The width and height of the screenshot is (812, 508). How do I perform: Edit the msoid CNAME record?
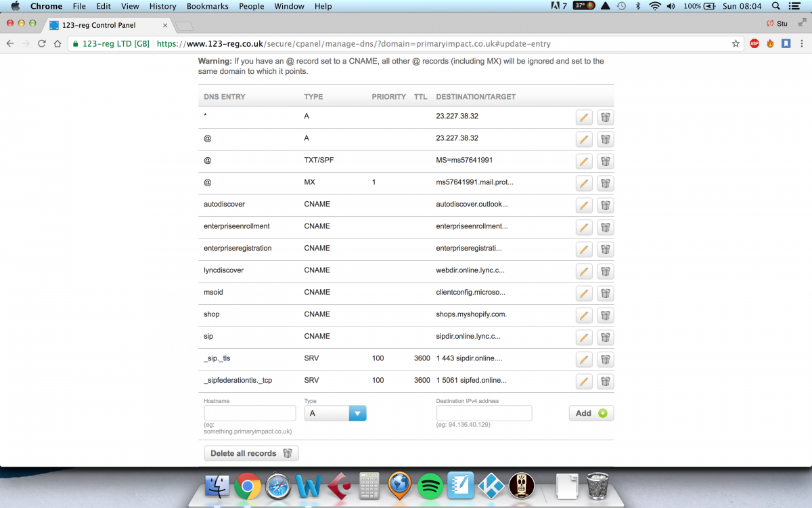[x=584, y=293]
